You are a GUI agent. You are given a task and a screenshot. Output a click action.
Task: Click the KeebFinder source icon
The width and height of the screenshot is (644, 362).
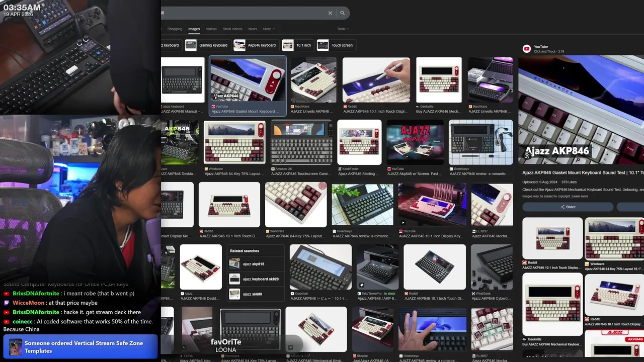tap(340, 169)
